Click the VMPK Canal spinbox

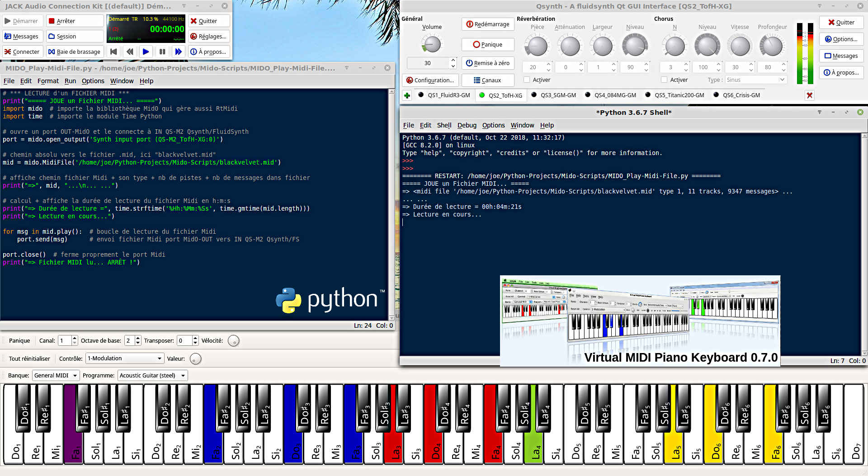tap(67, 340)
